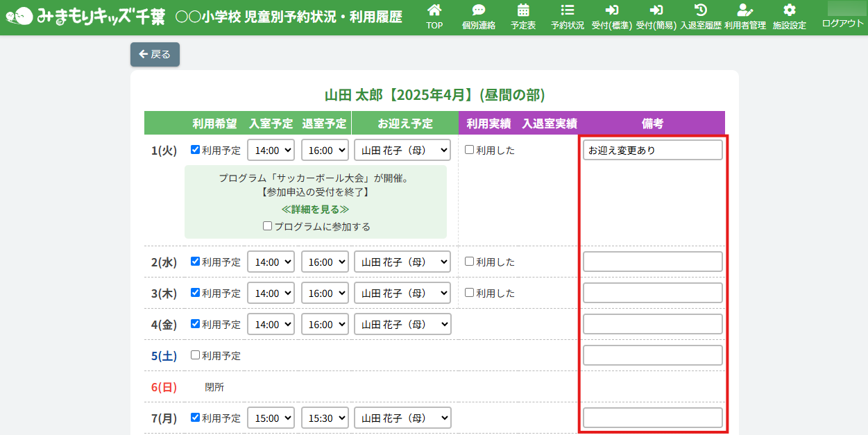Open 利用者管理 user edit icon
Image resolution: width=868 pixels, height=435 pixels.
pyautogui.click(x=744, y=10)
